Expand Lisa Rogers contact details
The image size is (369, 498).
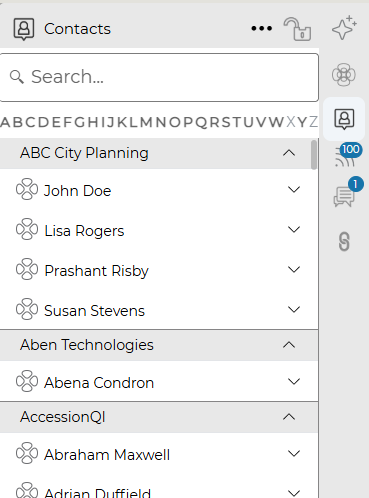coord(294,230)
